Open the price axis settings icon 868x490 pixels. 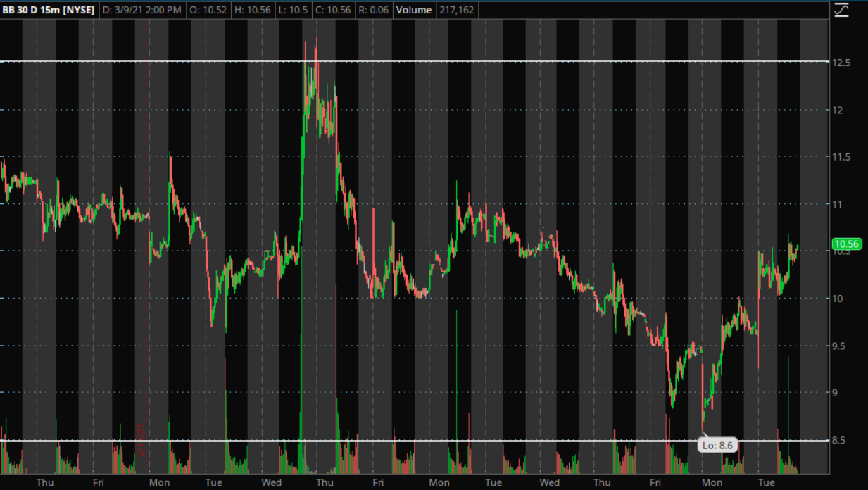(841, 11)
